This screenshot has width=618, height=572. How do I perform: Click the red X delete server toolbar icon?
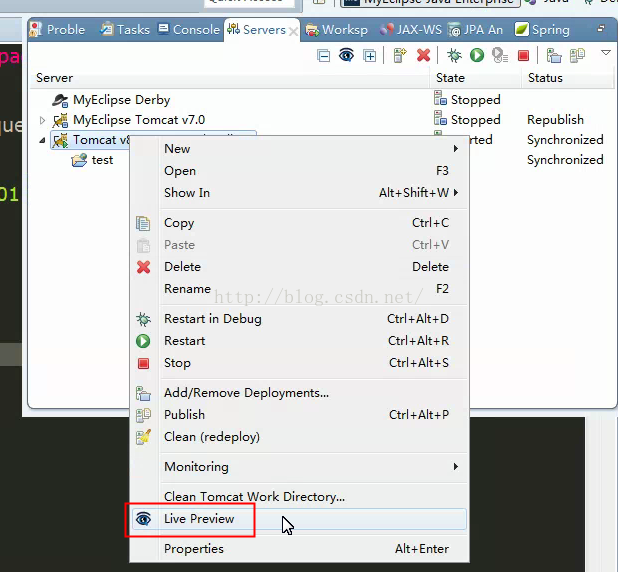[x=423, y=56]
